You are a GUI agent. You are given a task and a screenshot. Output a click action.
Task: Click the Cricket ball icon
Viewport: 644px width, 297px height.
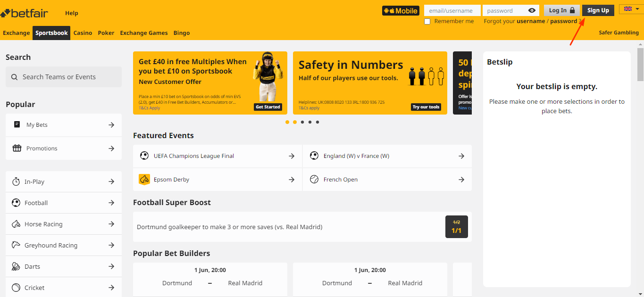coord(16,288)
